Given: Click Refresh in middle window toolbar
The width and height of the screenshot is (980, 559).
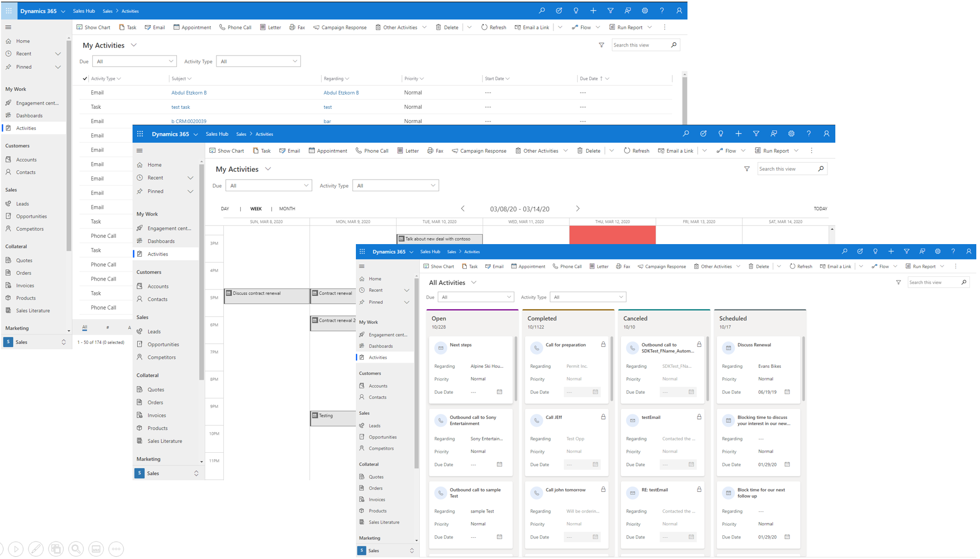Looking at the screenshot, I should click(636, 151).
